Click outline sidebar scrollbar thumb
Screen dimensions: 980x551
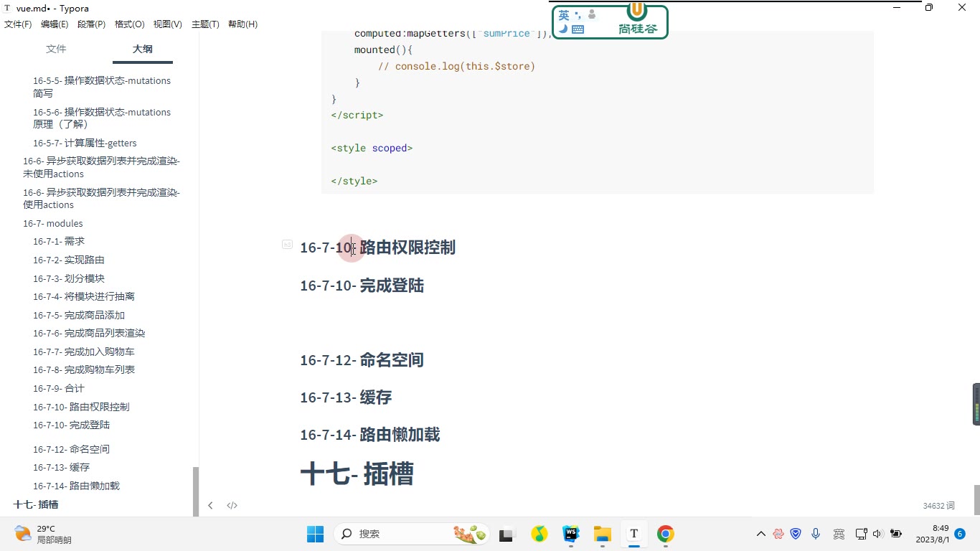(x=196, y=491)
